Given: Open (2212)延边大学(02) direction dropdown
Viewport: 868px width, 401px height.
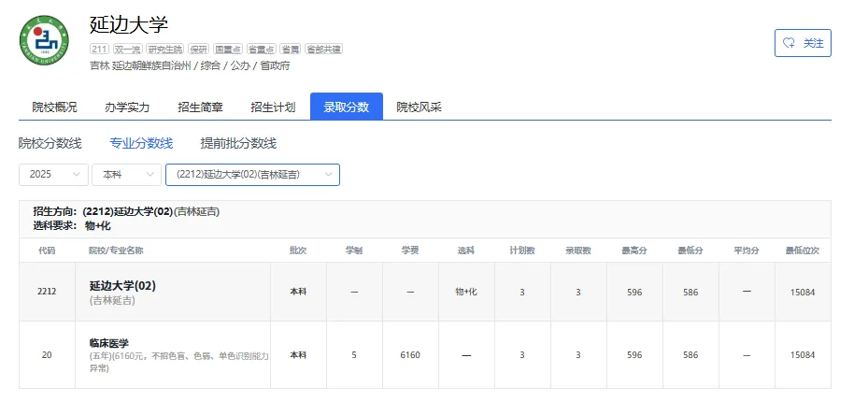Looking at the screenshot, I should (x=252, y=175).
